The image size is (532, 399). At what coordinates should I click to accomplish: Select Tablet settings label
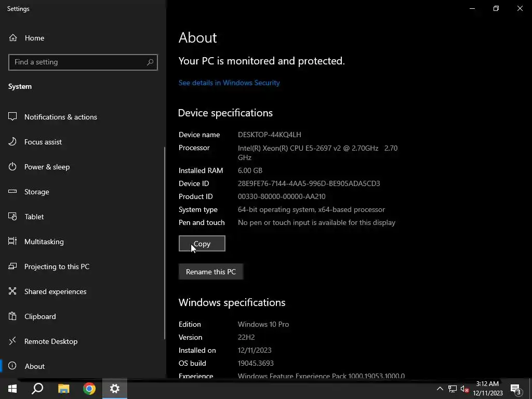click(34, 217)
